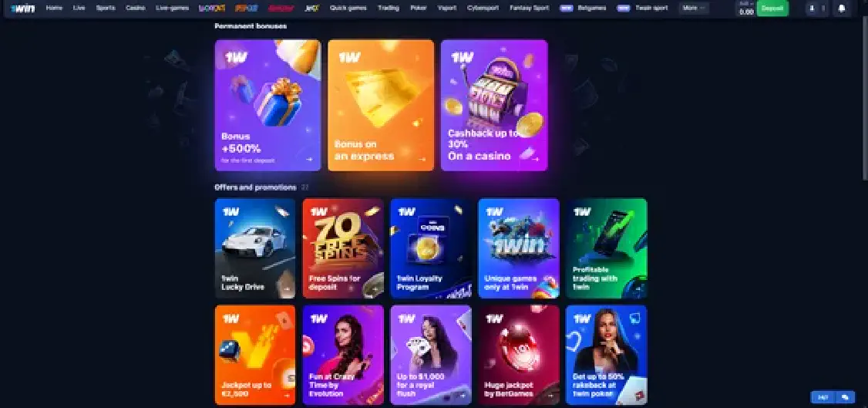Click arrow on Bonus on an express card
This screenshot has width=868, height=408.
click(422, 160)
